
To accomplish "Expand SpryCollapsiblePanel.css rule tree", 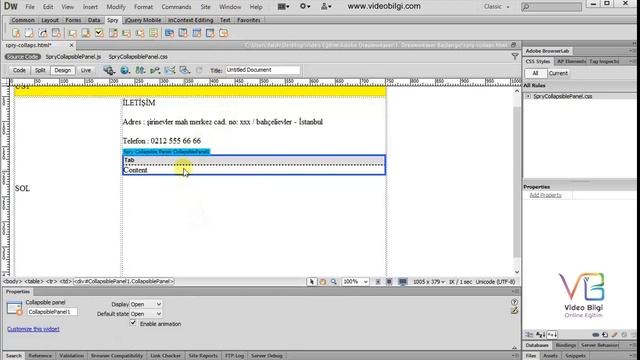I will coord(528,96).
